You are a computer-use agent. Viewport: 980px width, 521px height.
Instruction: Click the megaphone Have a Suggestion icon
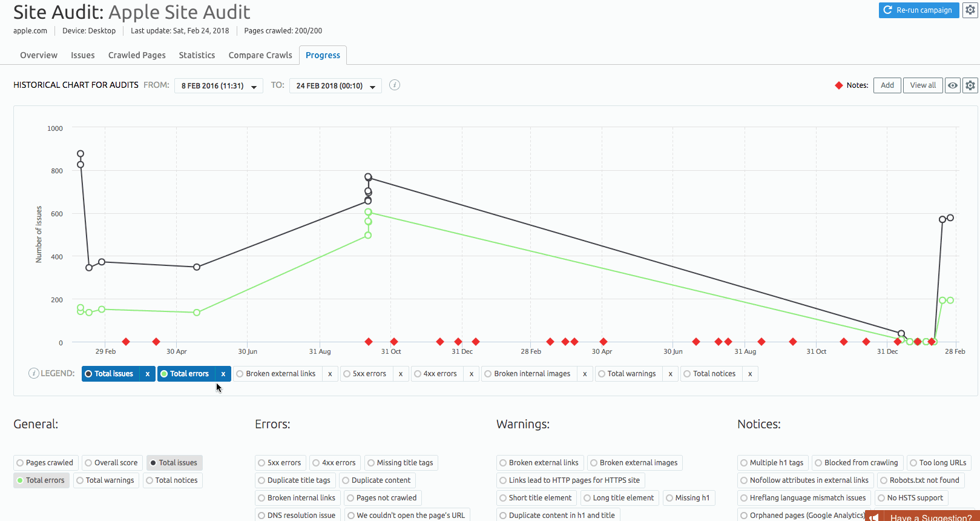coord(874,517)
